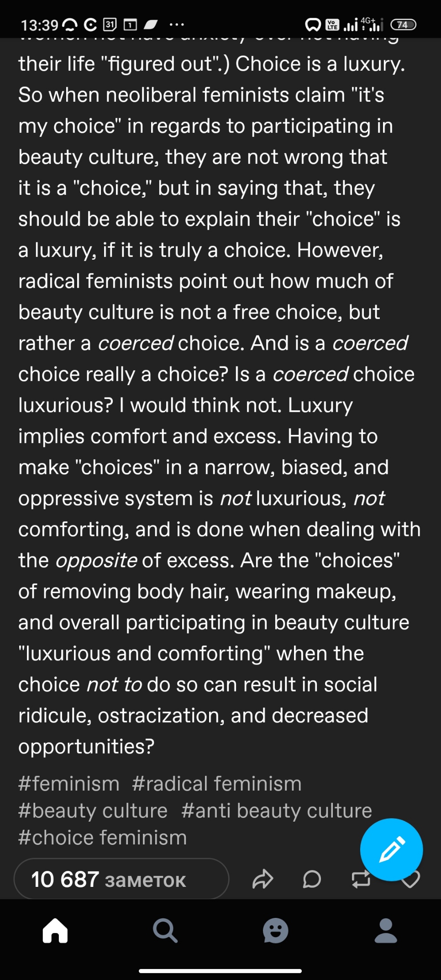Screen dimensions: 441x980
Task: Open the #feminism tag
Action: [x=69, y=784]
